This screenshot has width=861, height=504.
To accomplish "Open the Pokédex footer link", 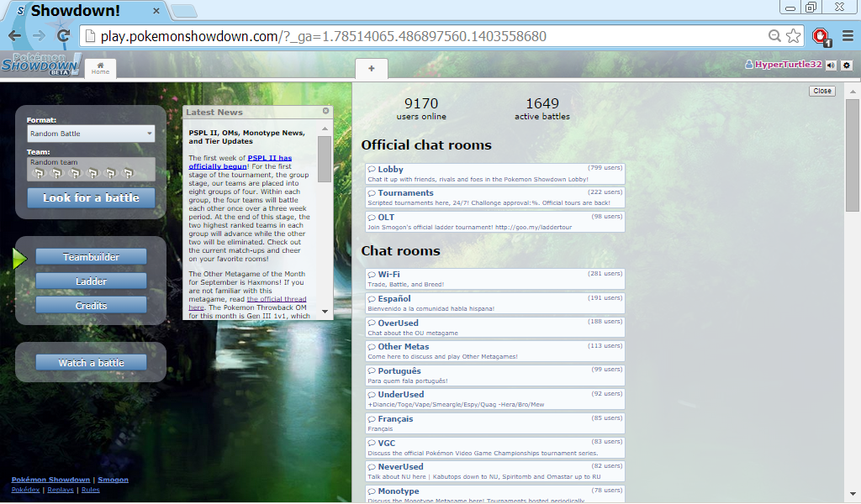I will [25, 490].
